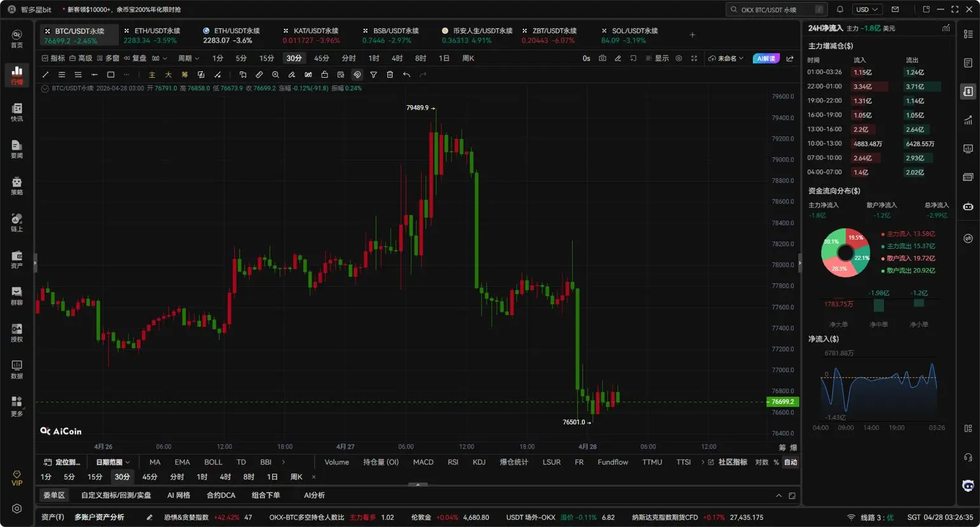Open the robot icon in right sidebar
This screenshot has width=980, height=527.
(x=968, y=207)
